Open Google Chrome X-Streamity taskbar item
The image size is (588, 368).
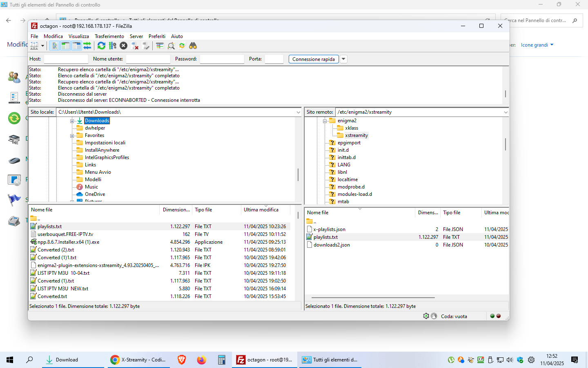click(138, 360)
